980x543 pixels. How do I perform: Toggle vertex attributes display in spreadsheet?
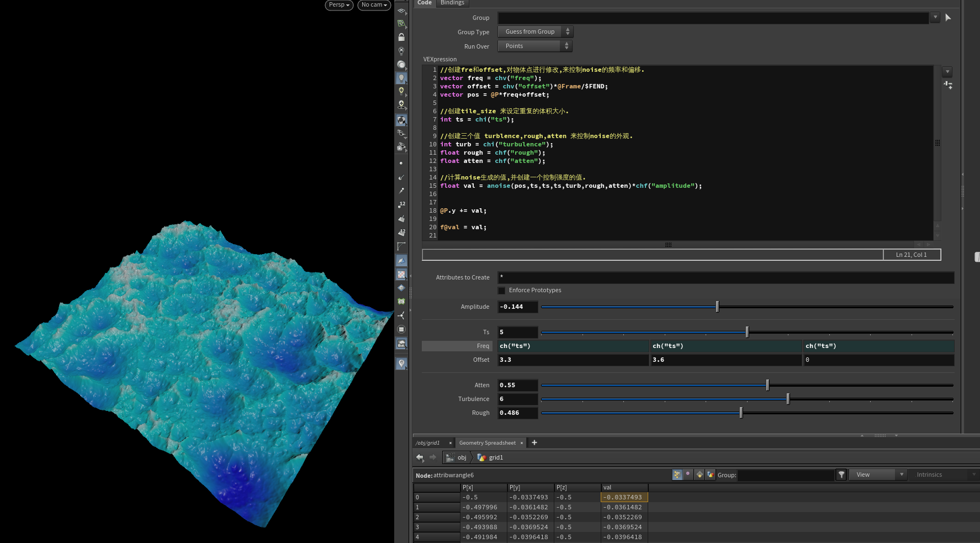tap(688, 475)
